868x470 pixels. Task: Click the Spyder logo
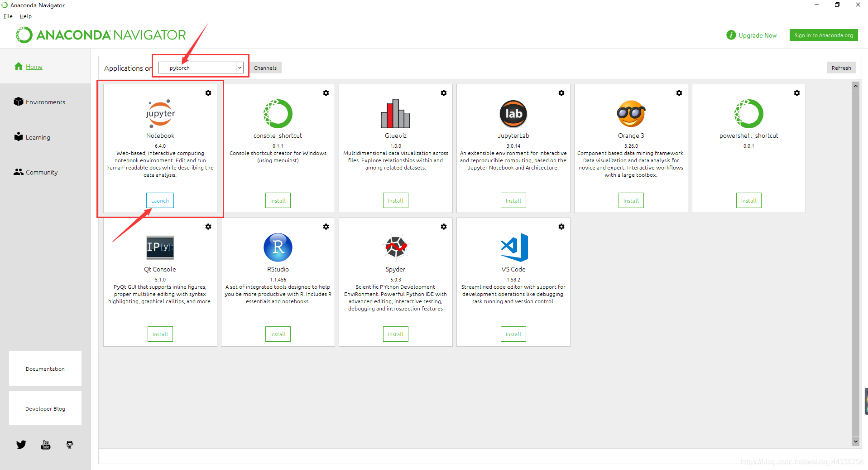coord(396,247)
